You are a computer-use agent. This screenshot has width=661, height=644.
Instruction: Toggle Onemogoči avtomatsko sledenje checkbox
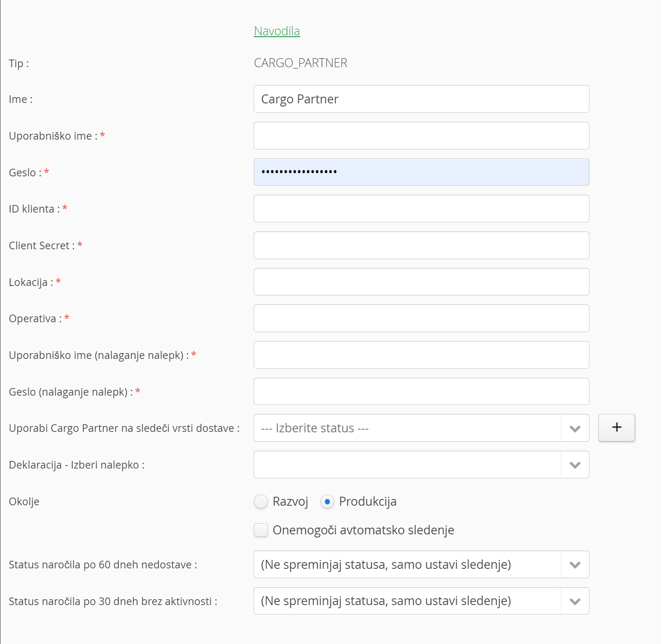pos(261,530)
